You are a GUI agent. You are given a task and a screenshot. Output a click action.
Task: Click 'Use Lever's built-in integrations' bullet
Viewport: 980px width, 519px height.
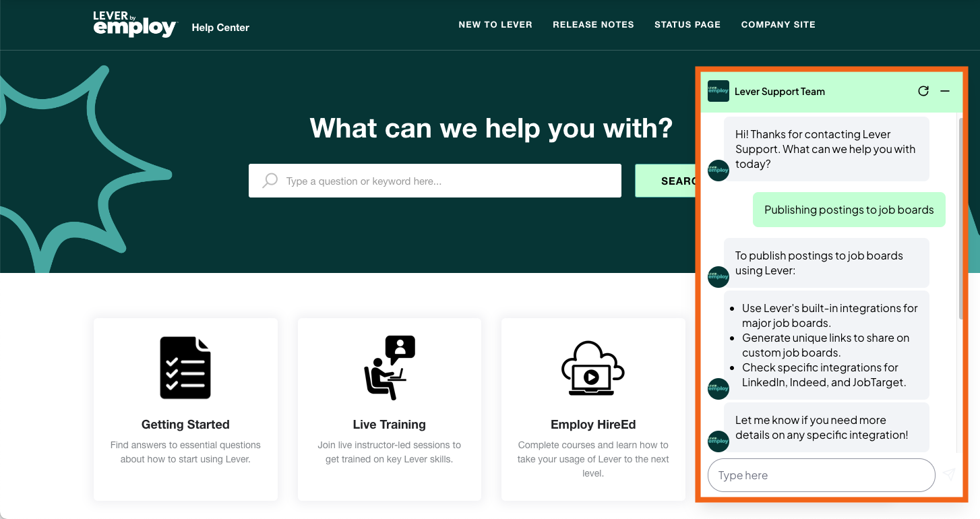click(x=830, y=315)
